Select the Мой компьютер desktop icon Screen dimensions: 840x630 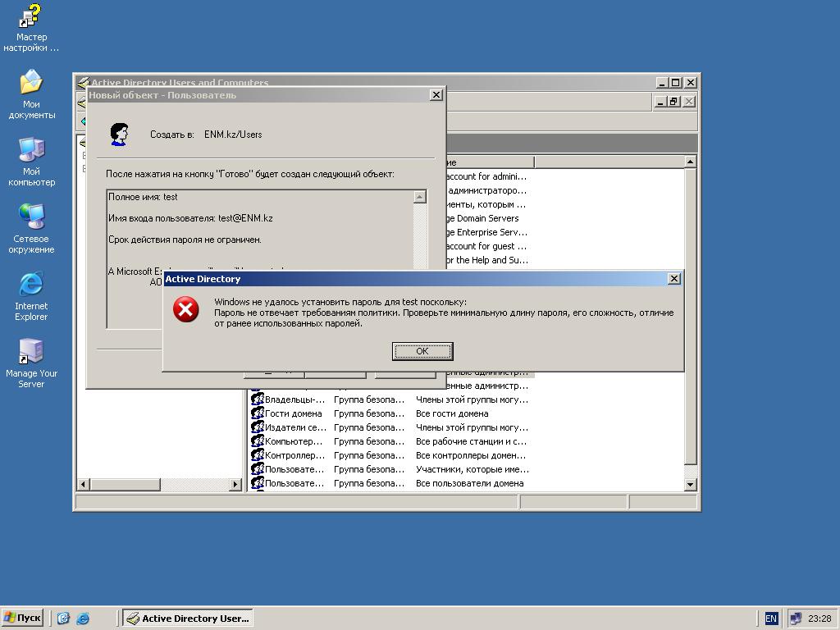coord(31,150)
